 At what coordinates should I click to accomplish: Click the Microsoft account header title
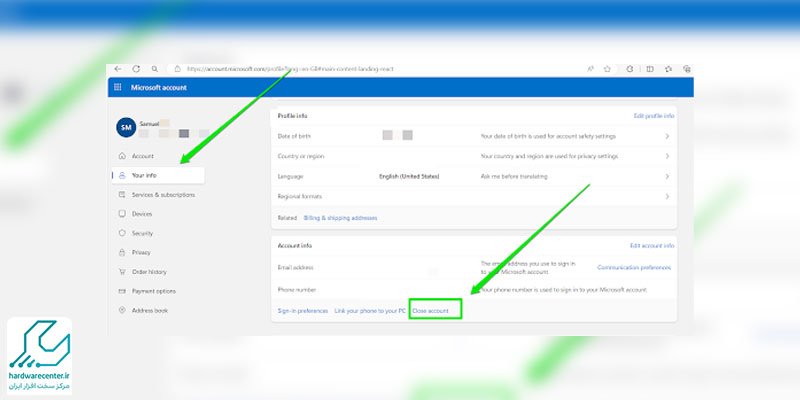click(159, 88)
